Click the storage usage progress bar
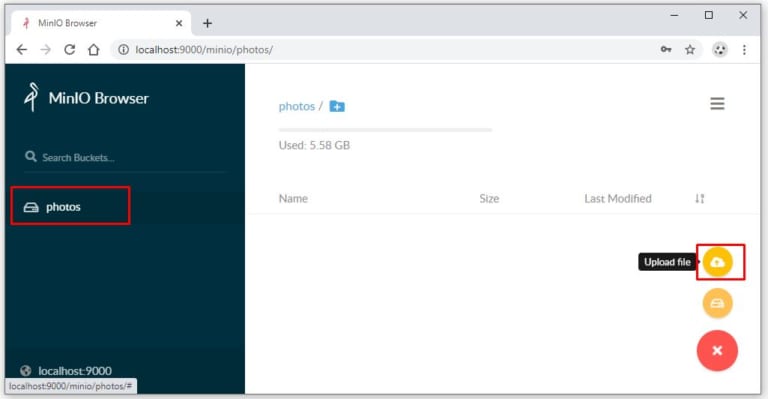 pos(385,130)
